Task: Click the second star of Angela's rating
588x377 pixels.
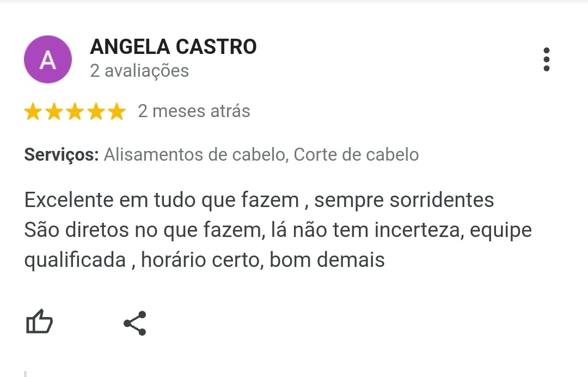Action: pyautogui.click(x=55, y=111)
